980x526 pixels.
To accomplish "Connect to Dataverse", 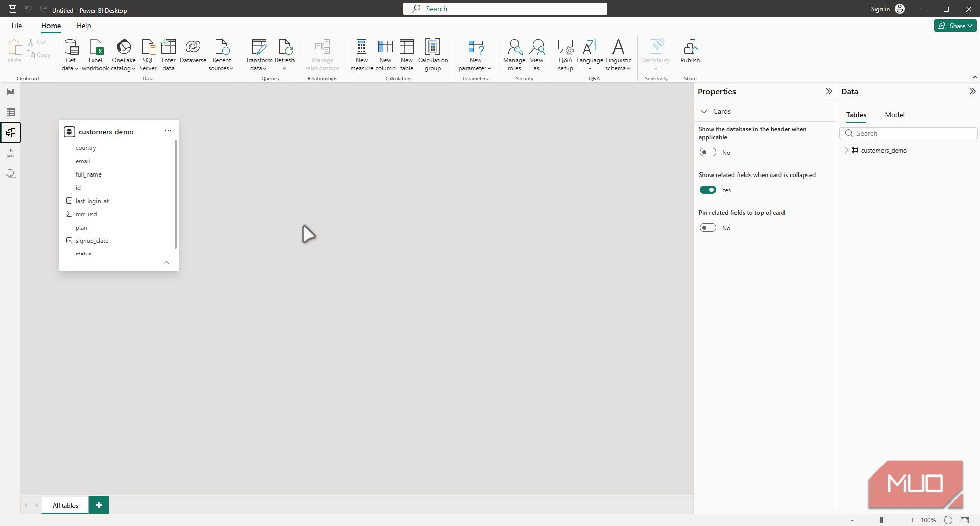I will [x=193, y=51].
